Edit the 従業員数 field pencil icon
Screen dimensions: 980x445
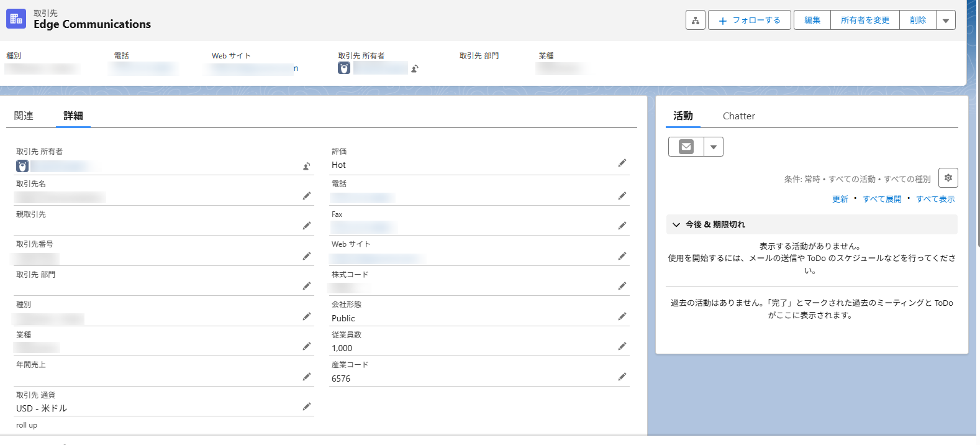(622, 346)
